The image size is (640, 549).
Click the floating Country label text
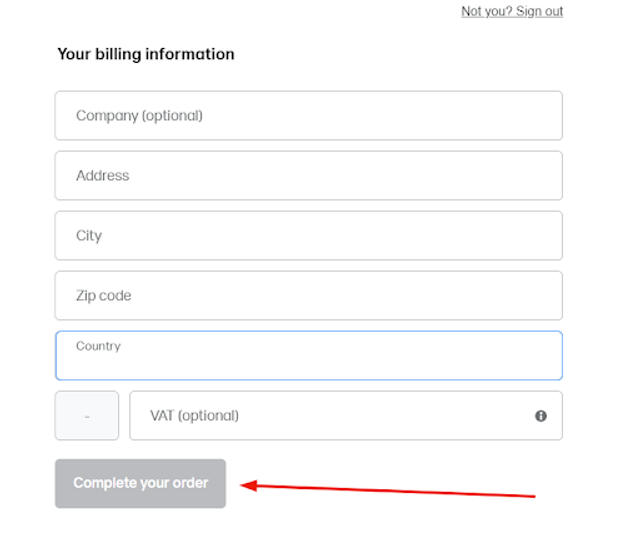click(98, 346)
